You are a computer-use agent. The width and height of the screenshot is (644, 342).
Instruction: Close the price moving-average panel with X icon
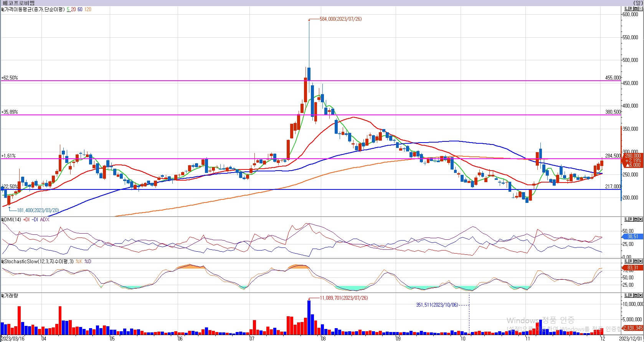click(640, 9)
